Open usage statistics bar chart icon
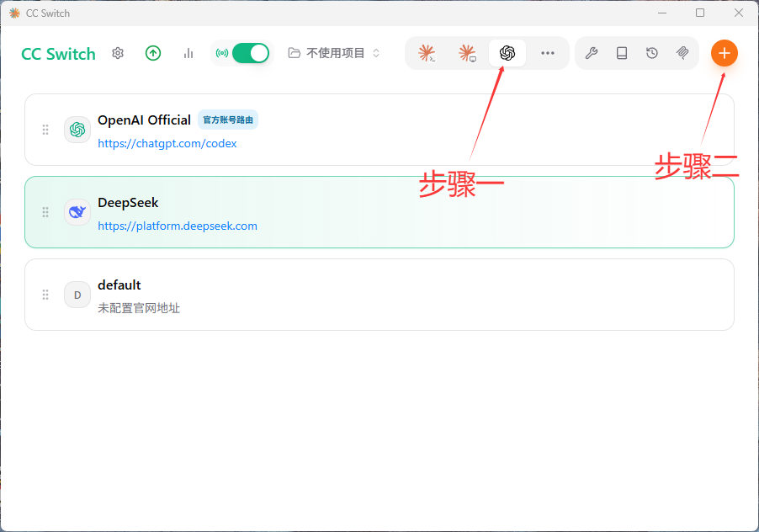 188,53
